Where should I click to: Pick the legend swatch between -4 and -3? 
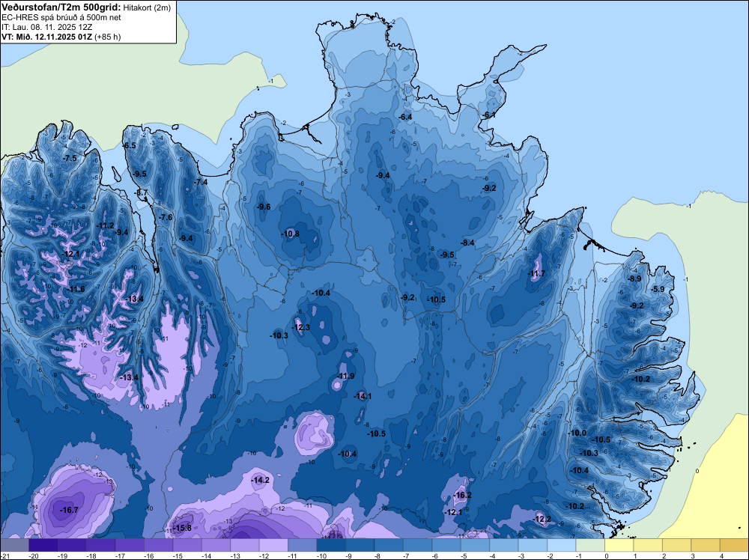(503, 545)
